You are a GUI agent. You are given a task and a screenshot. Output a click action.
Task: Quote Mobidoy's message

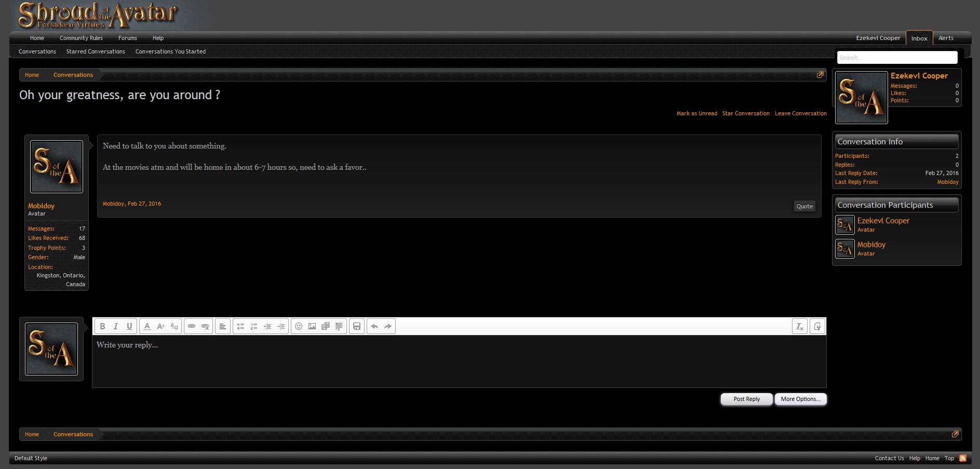point(804,206)
